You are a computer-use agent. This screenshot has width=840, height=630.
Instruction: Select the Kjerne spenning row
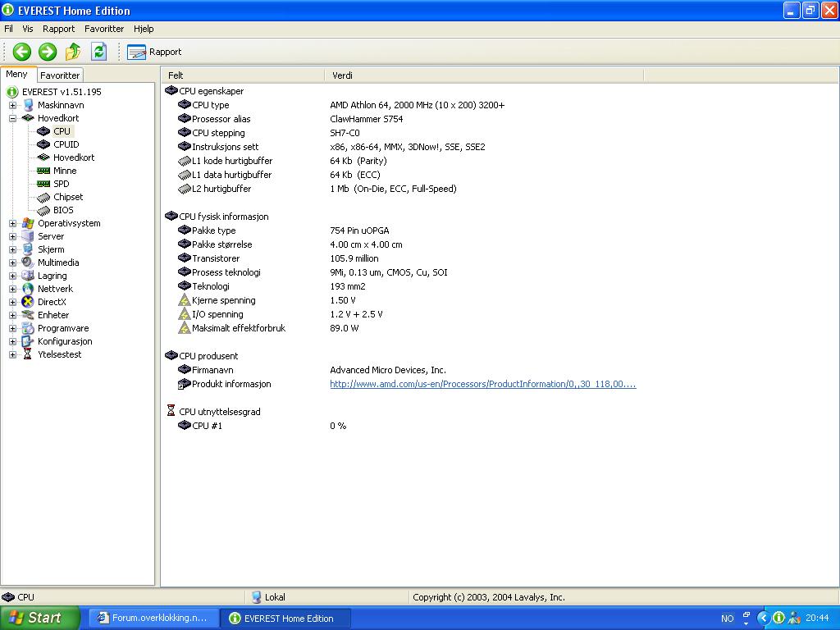pyautogui.click(x=267, y=300)
